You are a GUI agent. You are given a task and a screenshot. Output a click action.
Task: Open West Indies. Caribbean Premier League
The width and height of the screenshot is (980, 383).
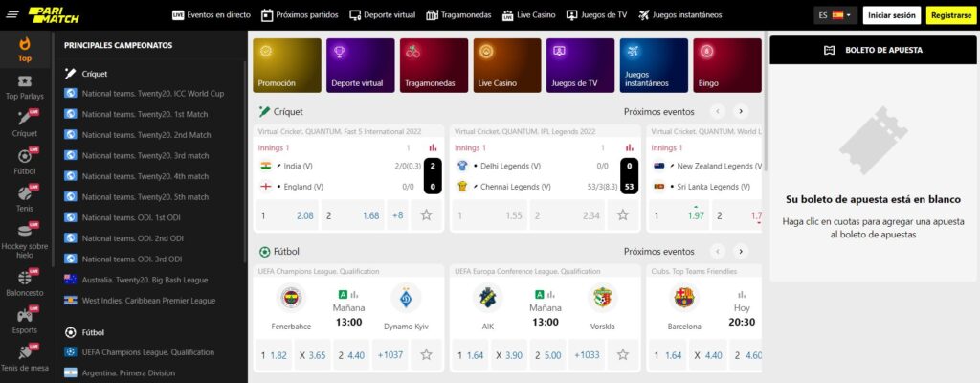tap(140, 301)
